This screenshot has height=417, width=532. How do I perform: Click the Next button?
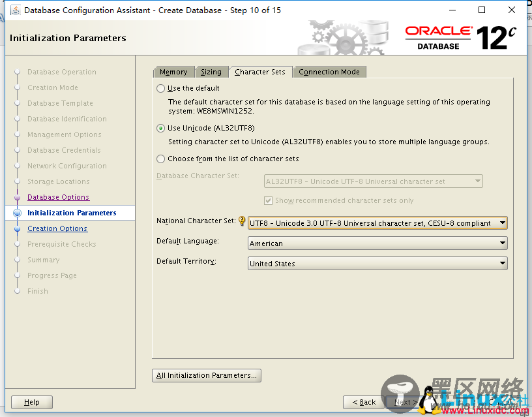pos(406,403)
